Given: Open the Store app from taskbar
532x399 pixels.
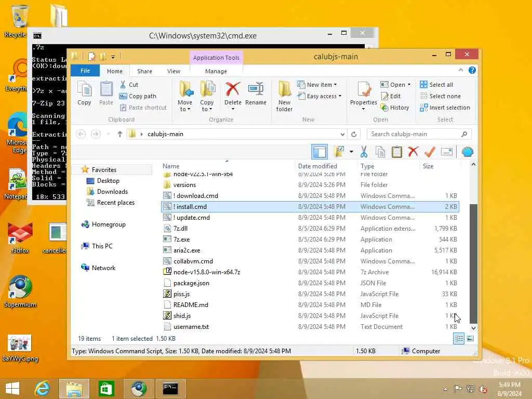Looking at the screenshot, I should [x=107, y=388].
